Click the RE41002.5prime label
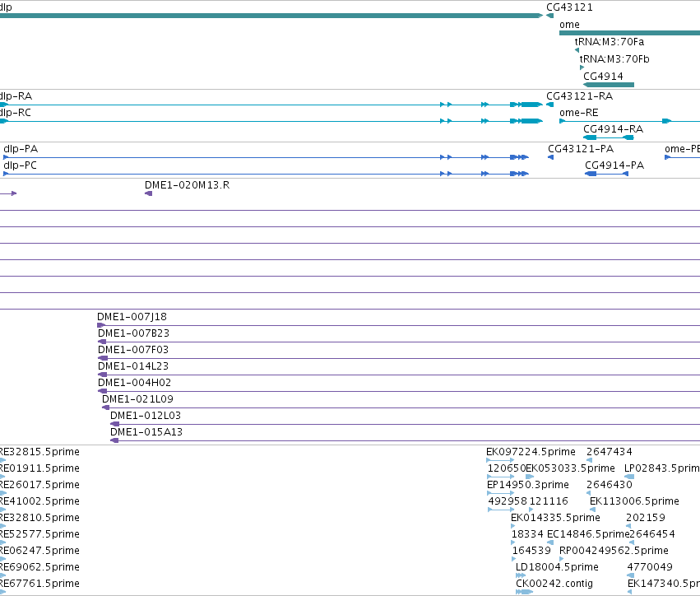The width and height of the screenshot is (700, 596). click(x=39, y=501)
